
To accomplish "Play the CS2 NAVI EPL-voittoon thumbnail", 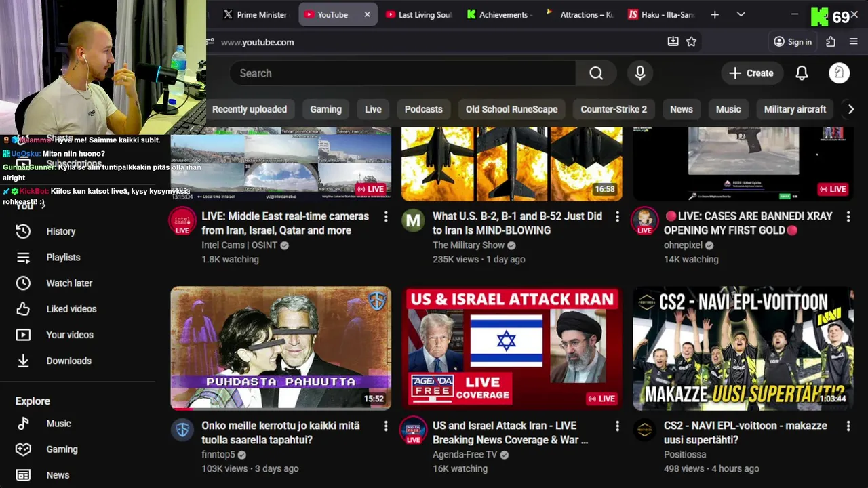I will [743, 348].
